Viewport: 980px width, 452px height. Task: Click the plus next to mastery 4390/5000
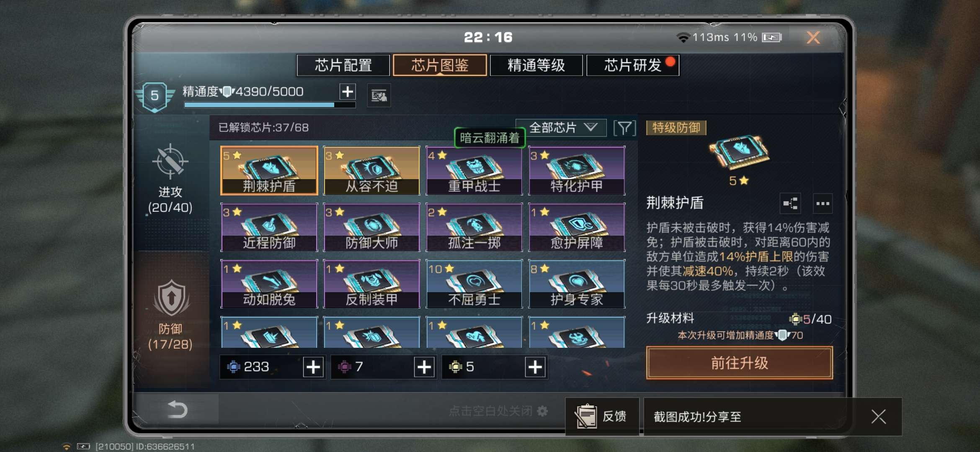click(347, 92)
